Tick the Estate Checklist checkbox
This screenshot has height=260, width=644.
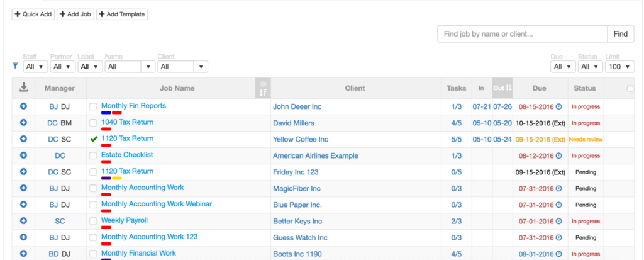tap(94, 155)
